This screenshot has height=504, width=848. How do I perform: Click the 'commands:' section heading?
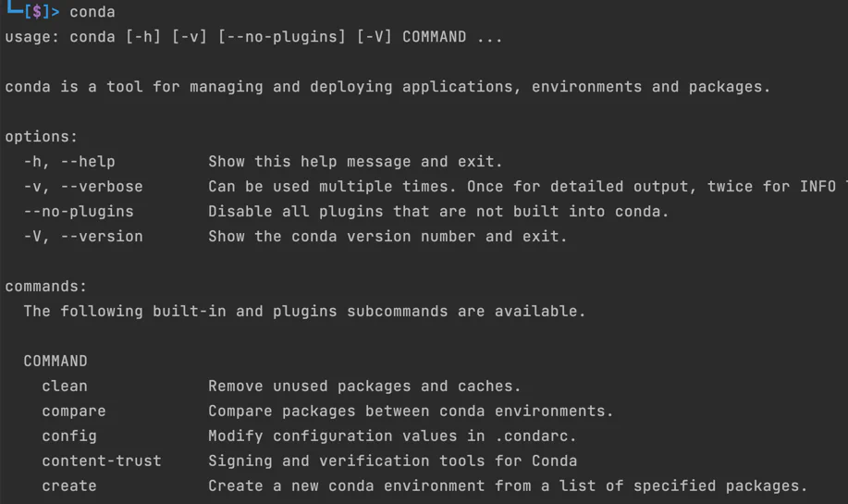click(46, 287)
